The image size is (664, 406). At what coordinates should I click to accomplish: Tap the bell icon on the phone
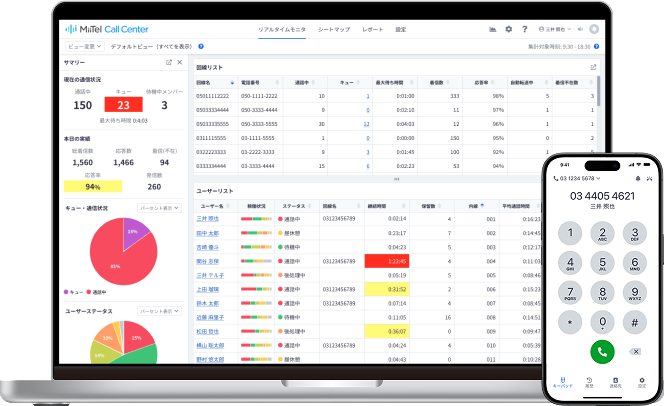(639, 178)
